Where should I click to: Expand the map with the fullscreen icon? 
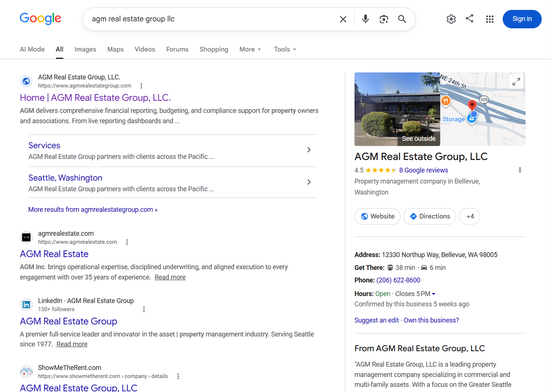tap(516, 81)
